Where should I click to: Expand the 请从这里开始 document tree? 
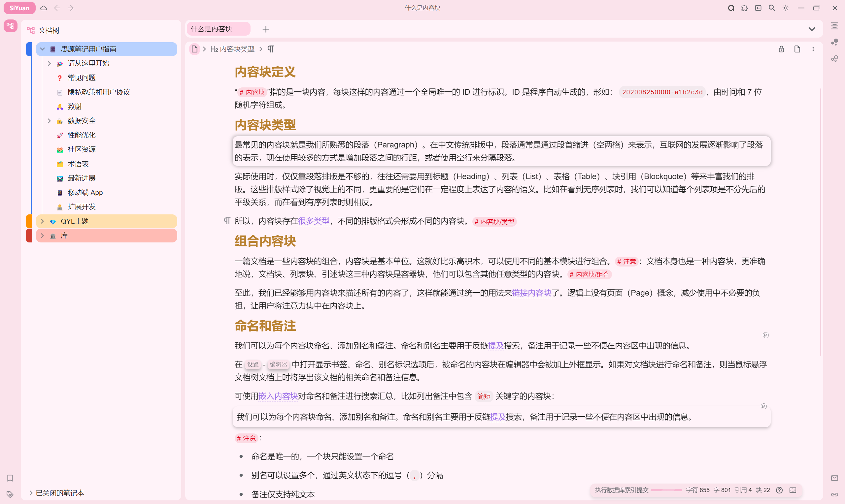pyautogui.click(x=49, y=63)
